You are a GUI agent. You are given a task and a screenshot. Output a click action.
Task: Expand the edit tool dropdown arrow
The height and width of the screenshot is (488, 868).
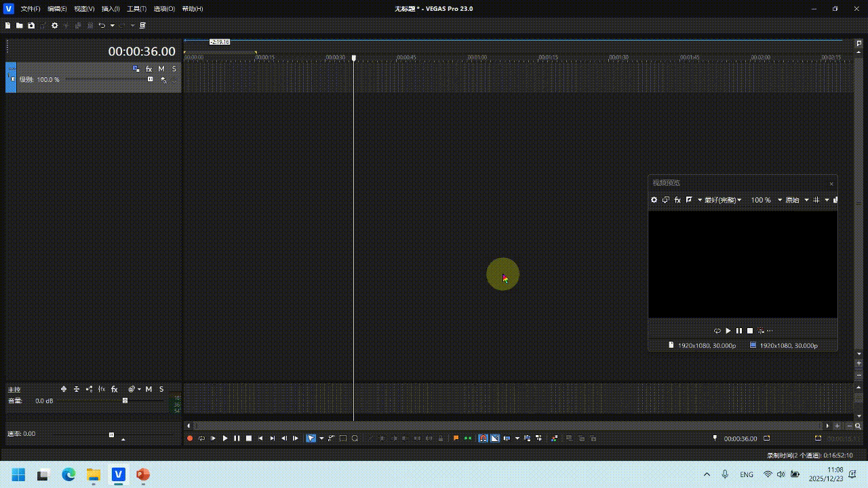[321, 438]
